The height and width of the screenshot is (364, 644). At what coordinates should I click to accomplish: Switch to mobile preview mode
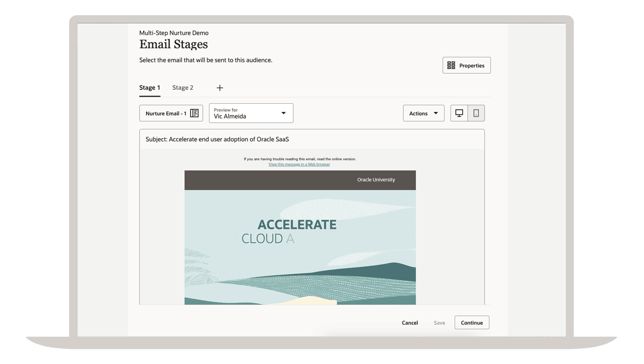[x=476, y=113]
